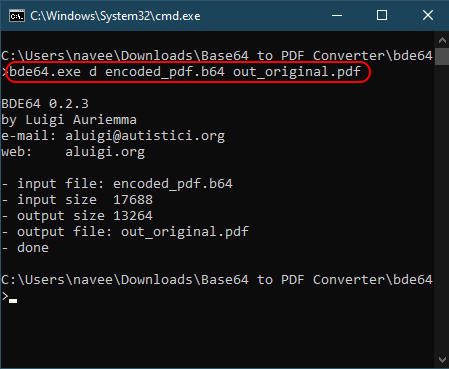Click the blinking cursor at the prompt
The image size is (449, 369).
(13, 301)
